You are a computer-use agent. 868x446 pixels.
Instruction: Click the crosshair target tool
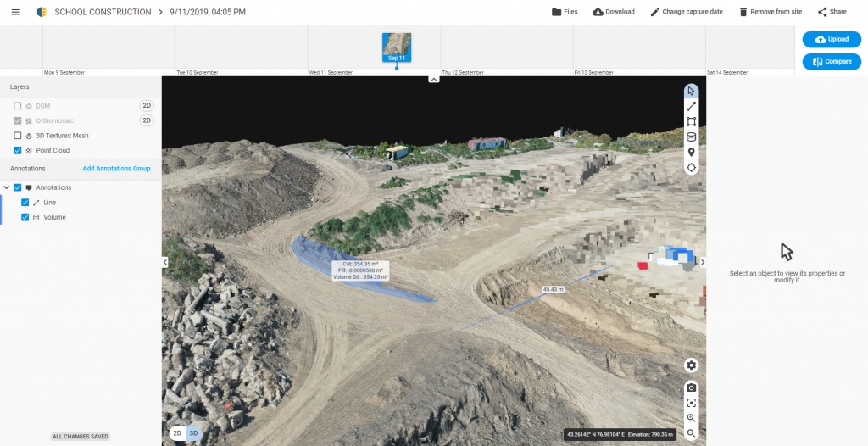[691, 167]
